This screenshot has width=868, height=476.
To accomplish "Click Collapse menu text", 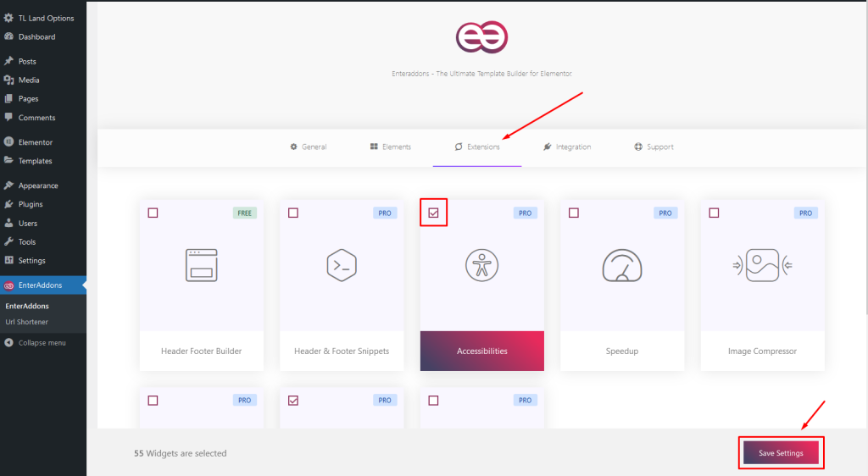I will (42, 343).
